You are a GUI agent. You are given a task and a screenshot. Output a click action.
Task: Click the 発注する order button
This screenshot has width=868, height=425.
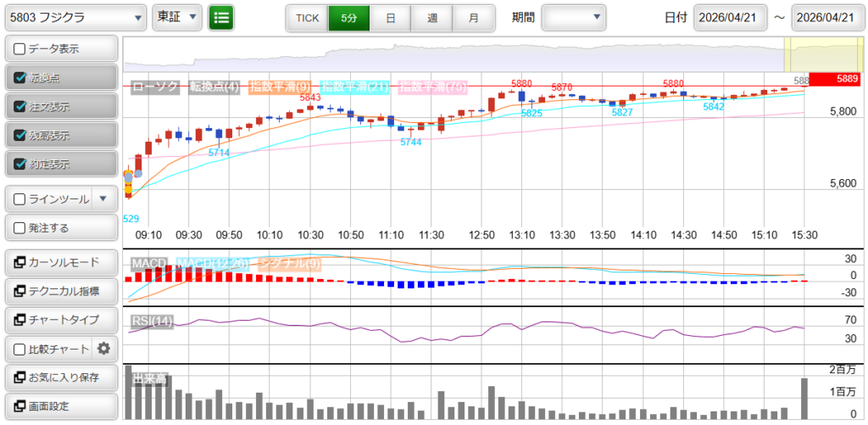click(x=60, y=228)
